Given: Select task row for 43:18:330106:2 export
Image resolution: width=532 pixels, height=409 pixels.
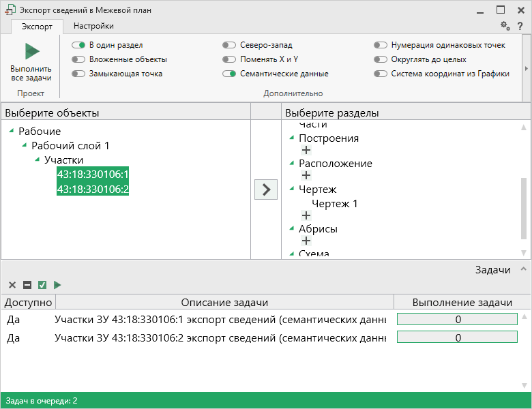Looking at the screenshot, I should tap(260, 338).
